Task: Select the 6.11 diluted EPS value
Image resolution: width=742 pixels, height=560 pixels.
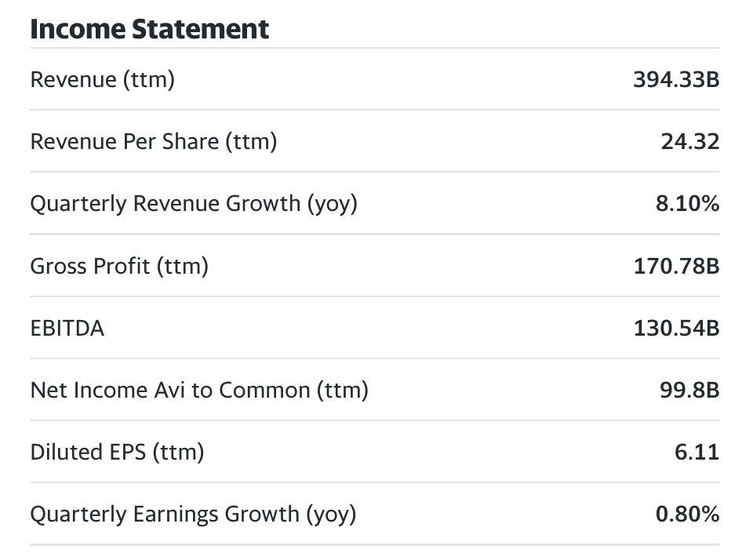Action: click(697, 452)
